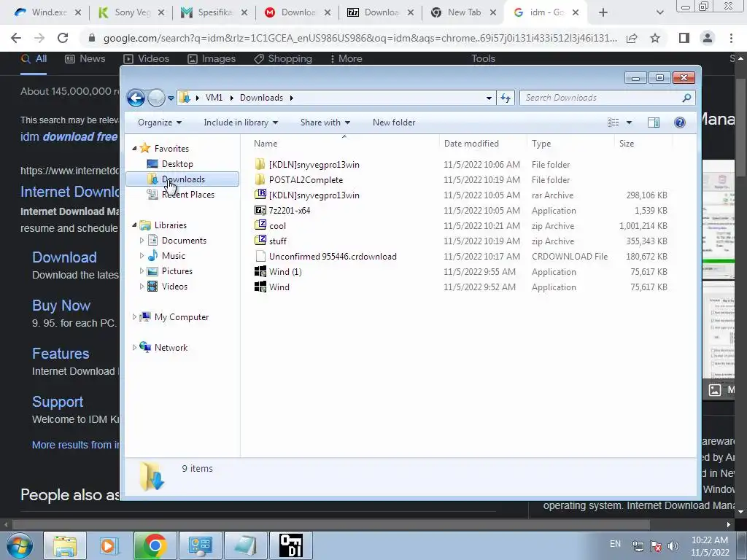Collapse the Libraries tree group
This screenshot has width=747, height=560.
click(134, 225)
